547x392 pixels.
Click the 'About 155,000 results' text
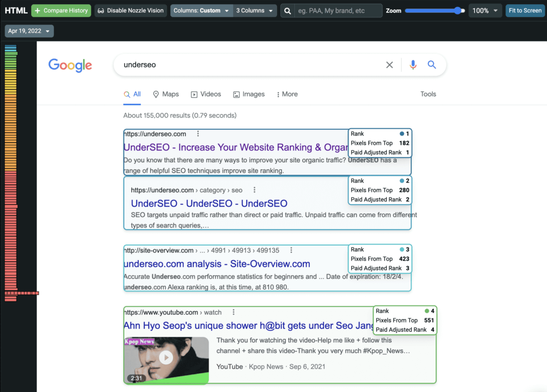tap(179, 115)
